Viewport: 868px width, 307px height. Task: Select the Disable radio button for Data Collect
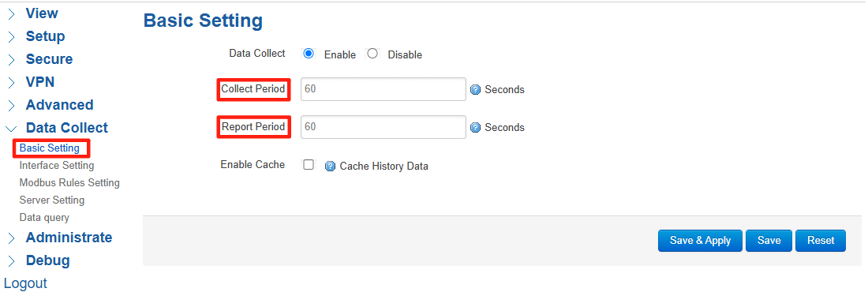[372, 54]
